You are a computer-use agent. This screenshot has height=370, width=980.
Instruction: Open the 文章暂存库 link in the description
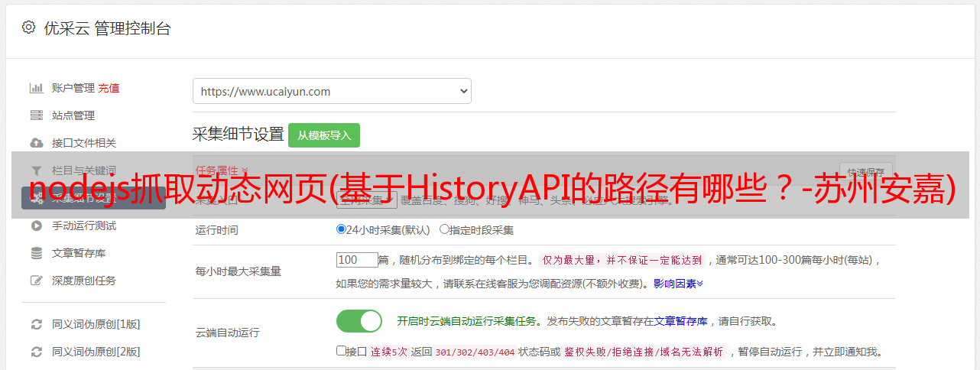pos(681,321)
